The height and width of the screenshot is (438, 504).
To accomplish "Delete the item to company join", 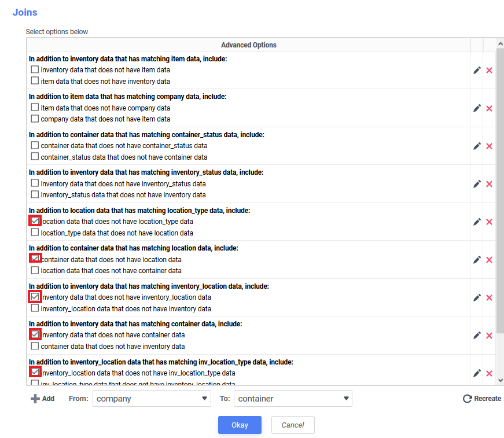I will (x=489, y=109).
